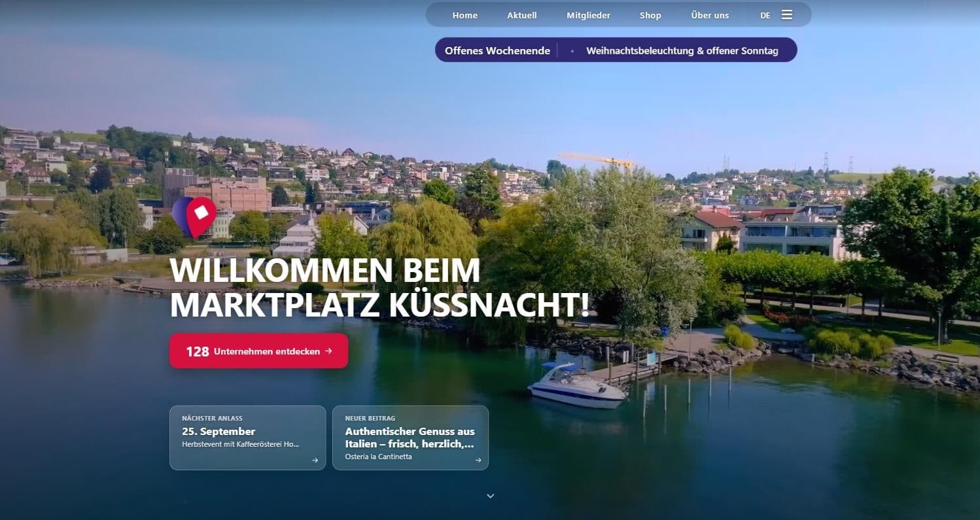Open the Nächster Anlass 25. September card
Image resolution: width=980 pixels, height=520 pixels.
tap(247, 438)
